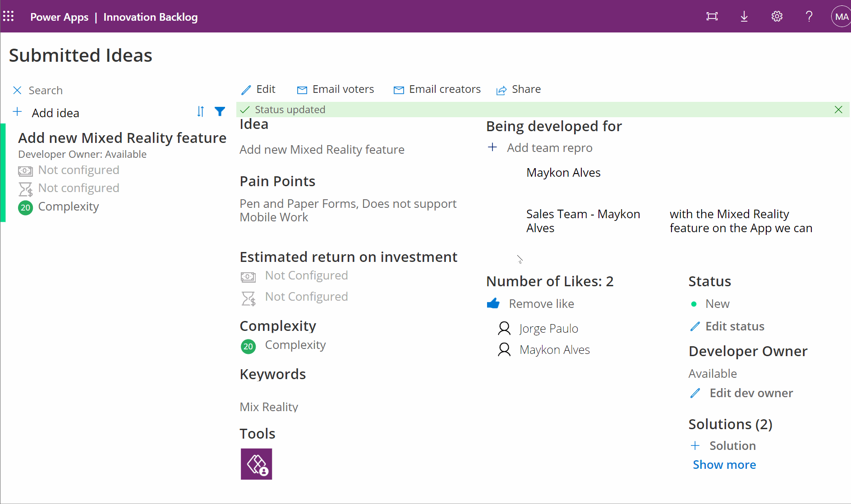
Task: Click Email voters command
Action: (336, 89)
